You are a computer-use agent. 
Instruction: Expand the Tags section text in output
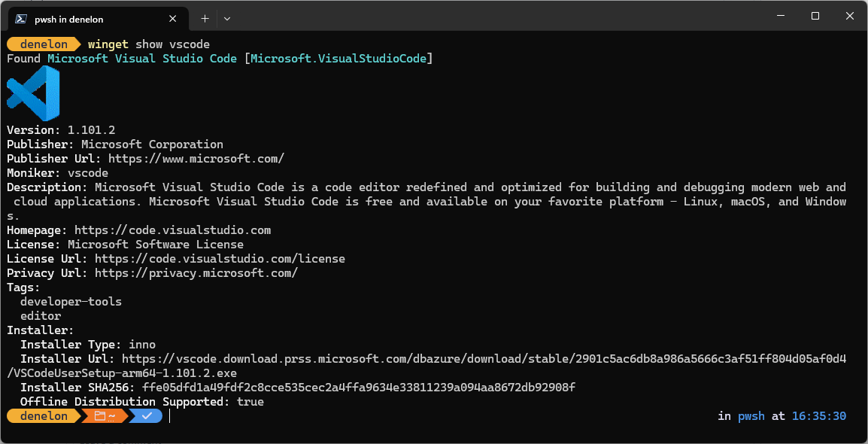21,287
